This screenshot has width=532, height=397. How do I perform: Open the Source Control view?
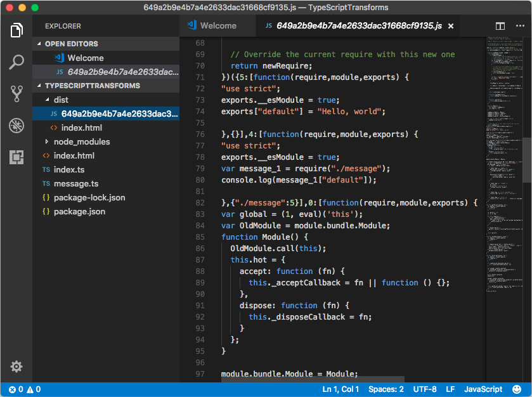(16, 94)
